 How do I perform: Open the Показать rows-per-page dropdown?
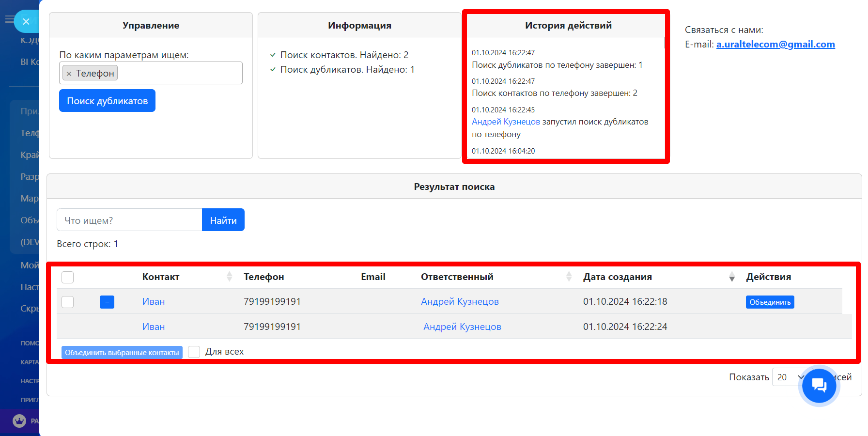pos(790,377)
